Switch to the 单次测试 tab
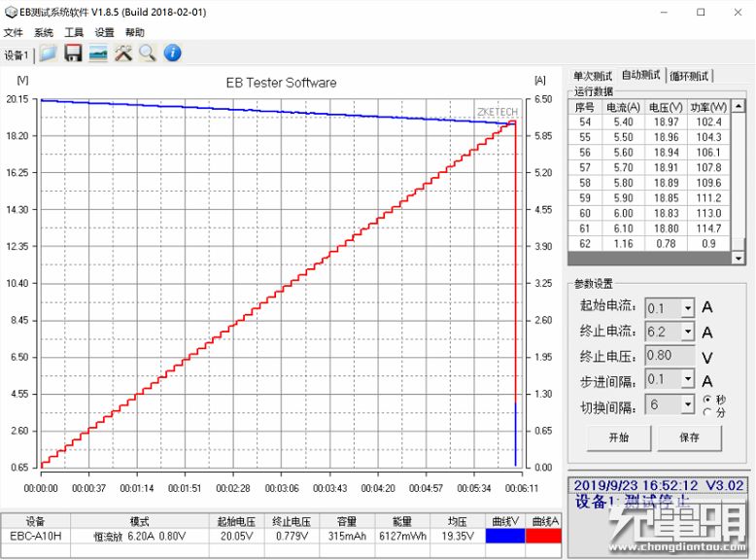 593,76
